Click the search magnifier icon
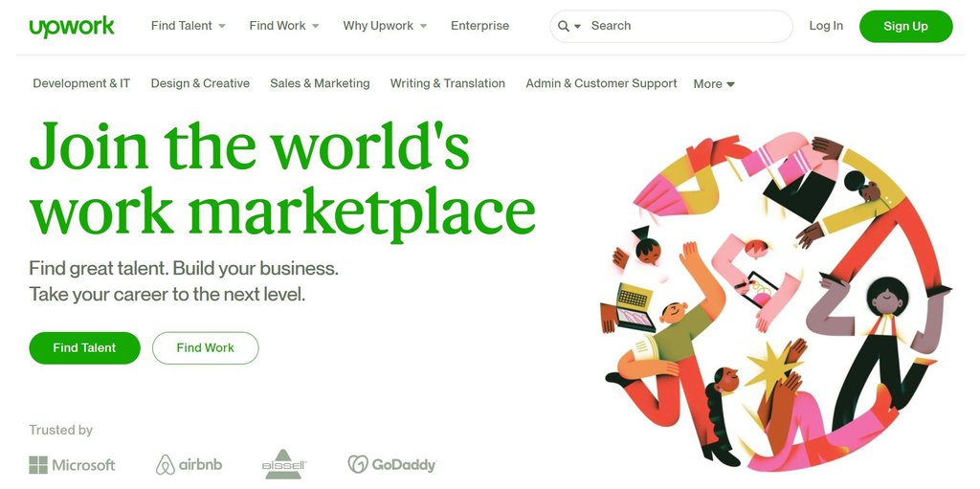The image size is (980, 489). pyautogui.click(x=563, y=26)
